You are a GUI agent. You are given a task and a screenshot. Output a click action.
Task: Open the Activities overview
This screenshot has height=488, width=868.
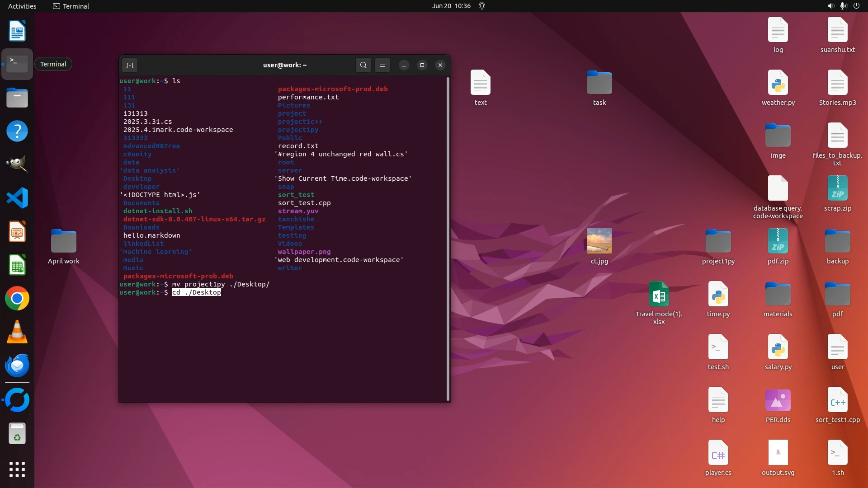pyautogui.click(x=22, y=6)
